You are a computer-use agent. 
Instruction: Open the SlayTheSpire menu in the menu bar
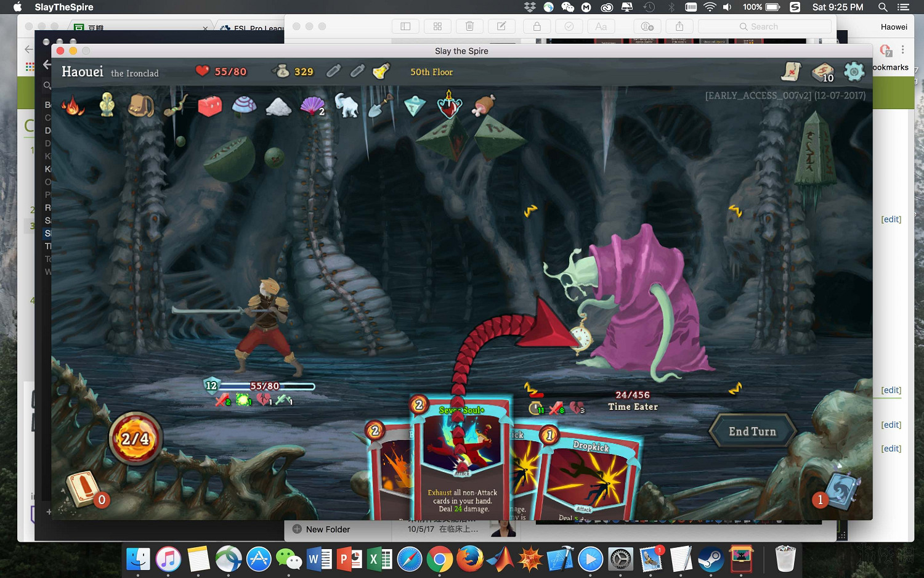[64, 7]
